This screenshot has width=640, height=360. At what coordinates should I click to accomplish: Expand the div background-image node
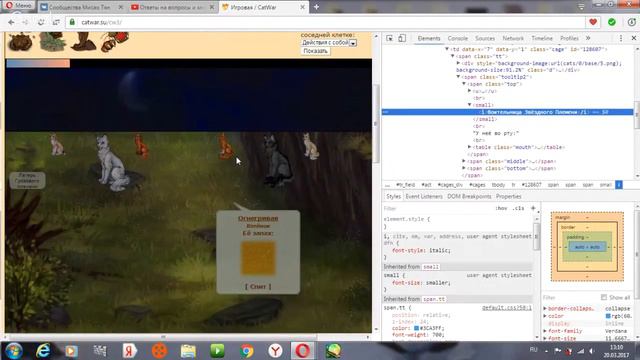pyautogui.click(x=458, y=63)
